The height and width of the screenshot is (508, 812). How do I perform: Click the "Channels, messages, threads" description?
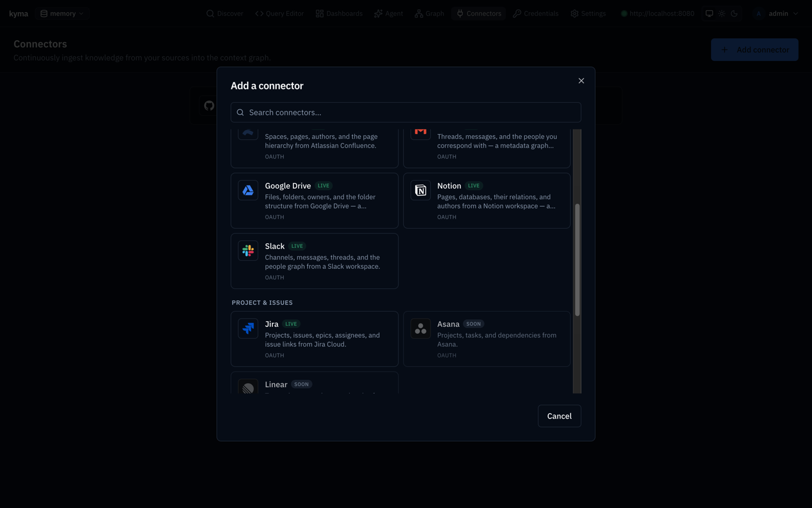[322, 262]
